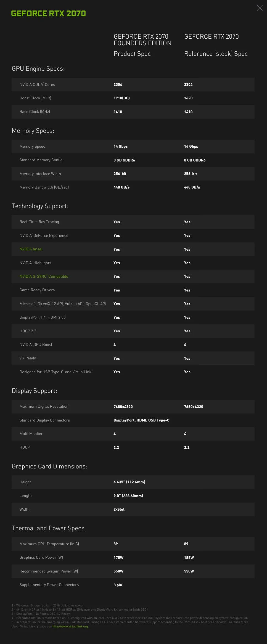267x644 pixels.
Task: Click the "Memory Specs:" section heading
Action: tap(33, 131)
